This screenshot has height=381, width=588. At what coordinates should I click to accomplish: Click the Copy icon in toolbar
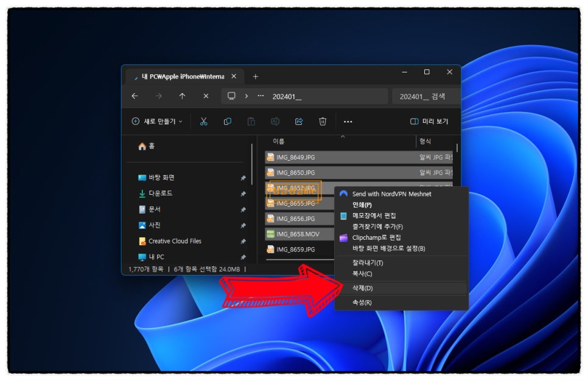[228, 122]
